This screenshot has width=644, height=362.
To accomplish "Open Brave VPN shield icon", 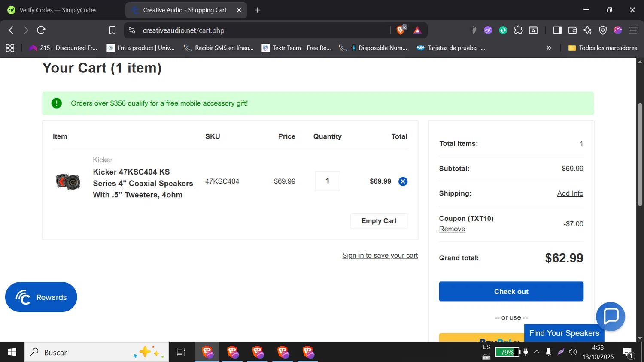I will coord(603,30).
